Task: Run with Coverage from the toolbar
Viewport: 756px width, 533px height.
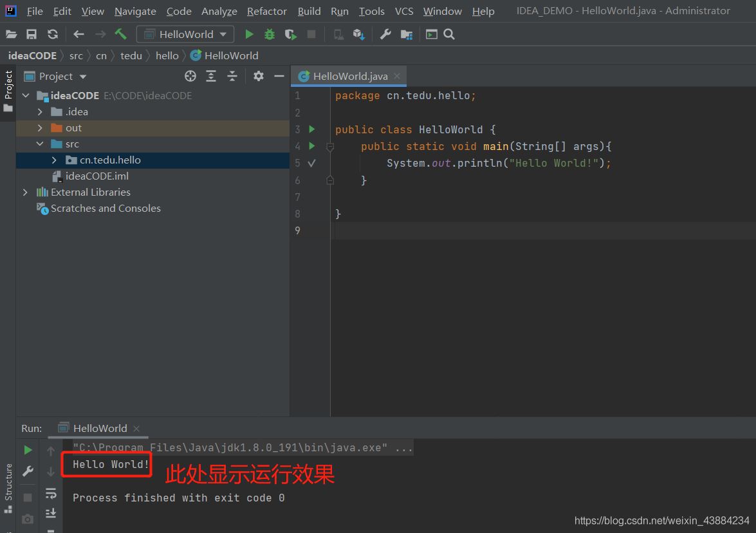Action: click(291, 34)
